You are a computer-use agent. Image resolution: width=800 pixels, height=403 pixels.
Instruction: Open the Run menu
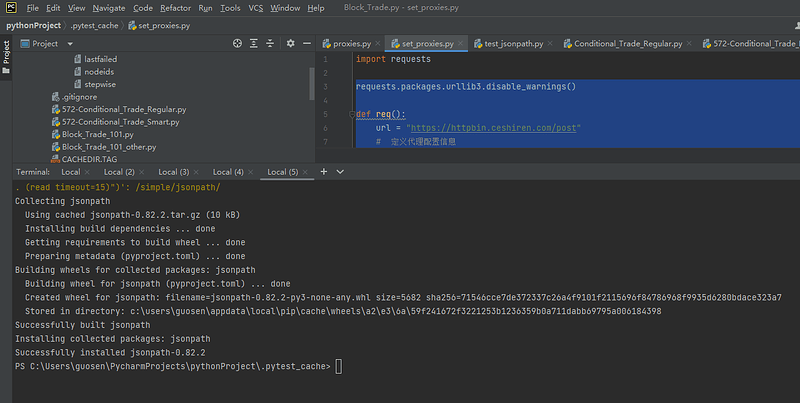(x=205, y=8)
